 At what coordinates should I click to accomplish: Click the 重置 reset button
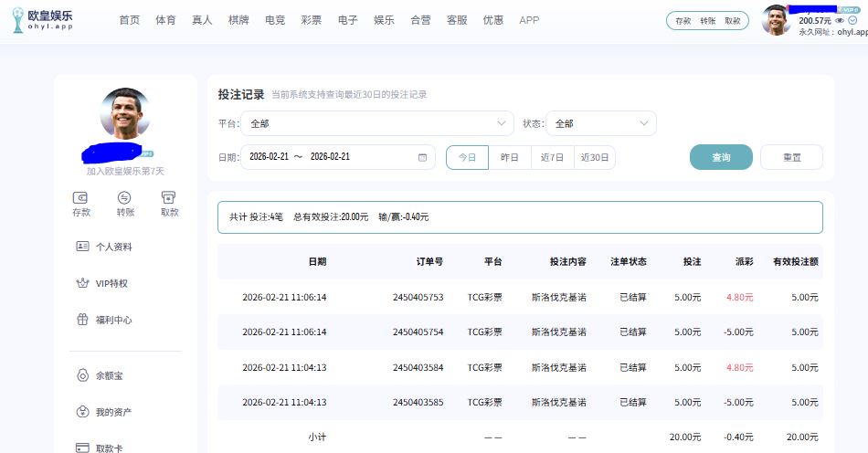791,157
